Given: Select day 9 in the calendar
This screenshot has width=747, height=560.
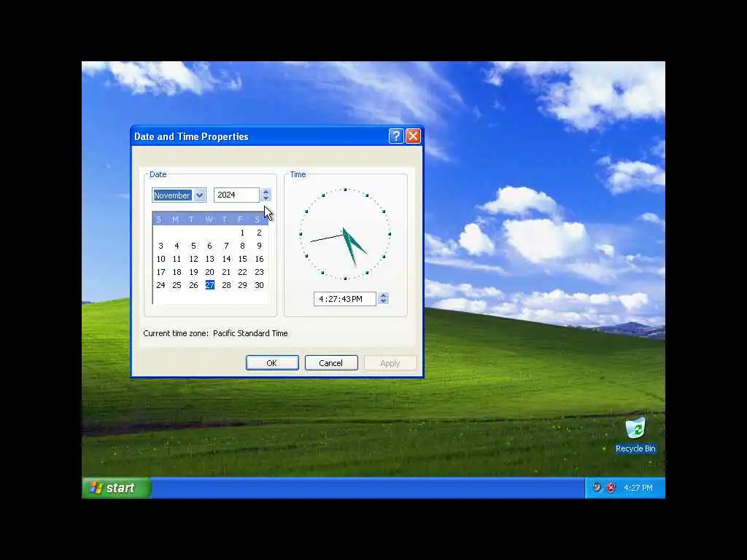Looking at the screenshot, I should pos(259,246).
